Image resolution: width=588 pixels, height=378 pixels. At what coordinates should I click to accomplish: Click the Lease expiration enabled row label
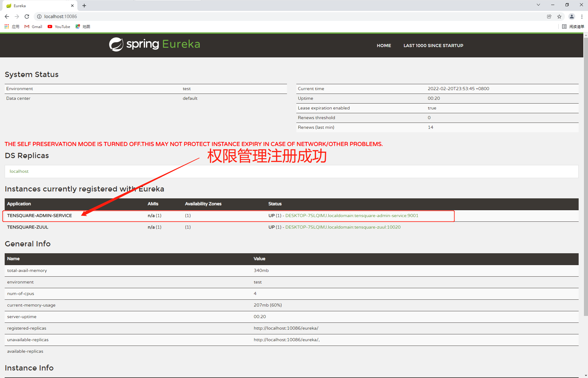(324, 108)
